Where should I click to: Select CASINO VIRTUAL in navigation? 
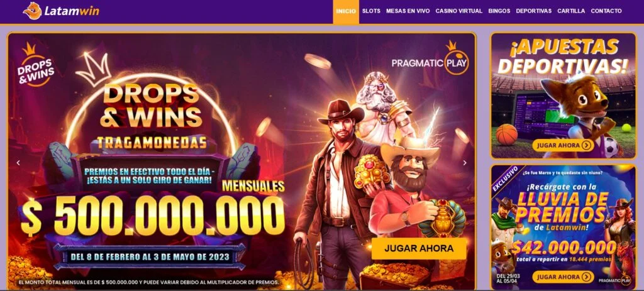pos(458,11)
